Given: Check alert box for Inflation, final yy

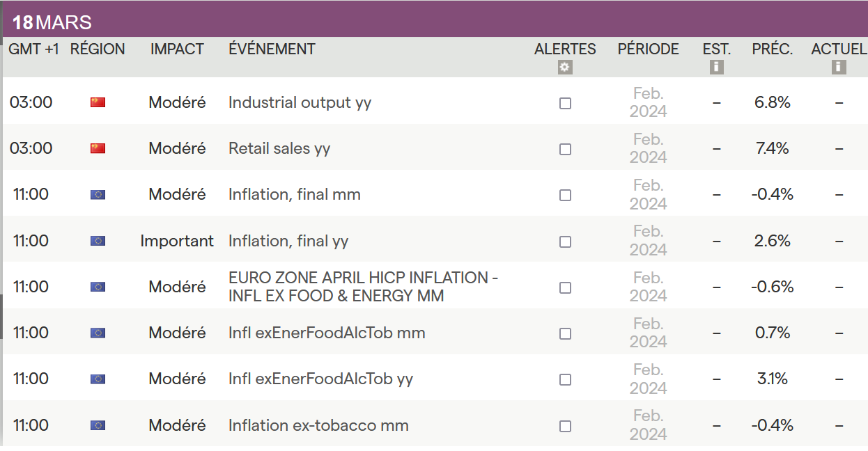Looking at the screenshot, I should 565,242.
